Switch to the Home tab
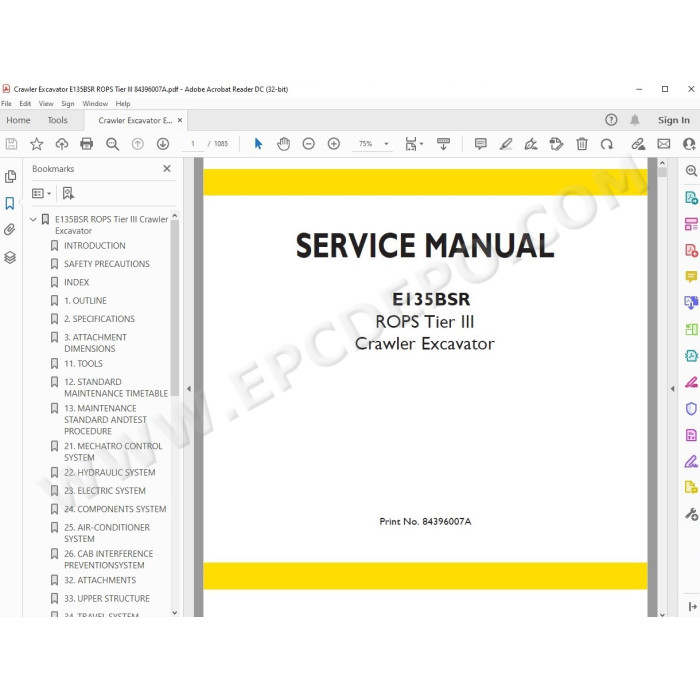 point(18,120)
